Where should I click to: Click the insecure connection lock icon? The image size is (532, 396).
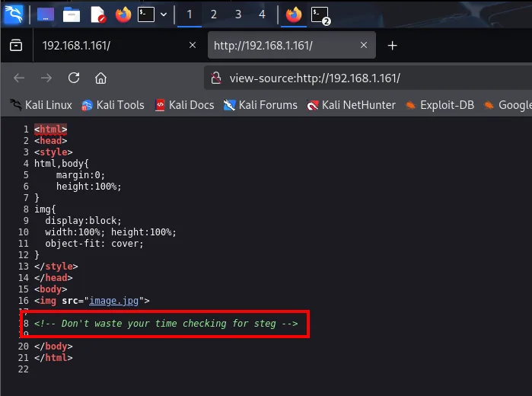click(x=216, y=78)
